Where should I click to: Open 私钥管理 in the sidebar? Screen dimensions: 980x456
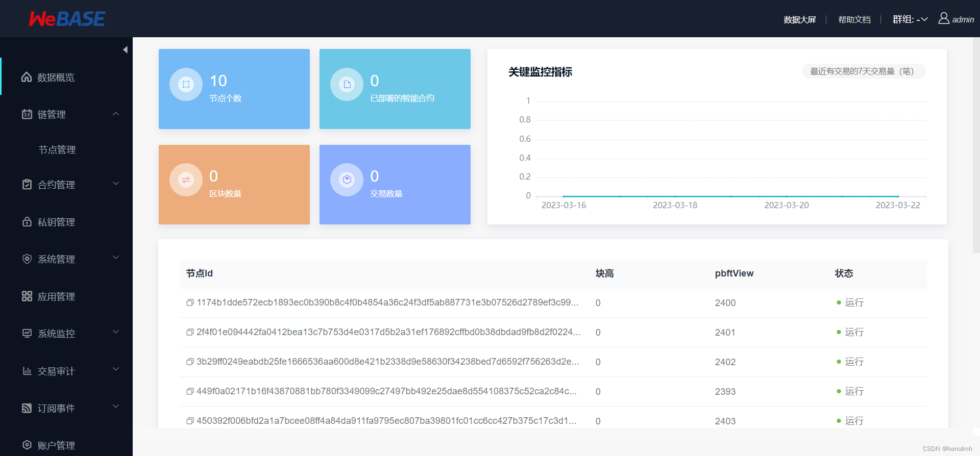pyautogui.click(x=66, y=222)
